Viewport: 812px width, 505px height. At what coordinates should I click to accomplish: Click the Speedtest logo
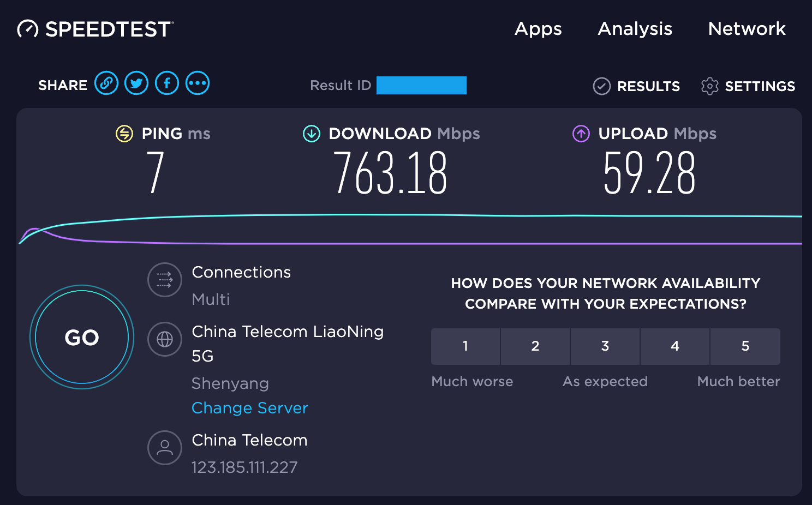pos(95,29)
